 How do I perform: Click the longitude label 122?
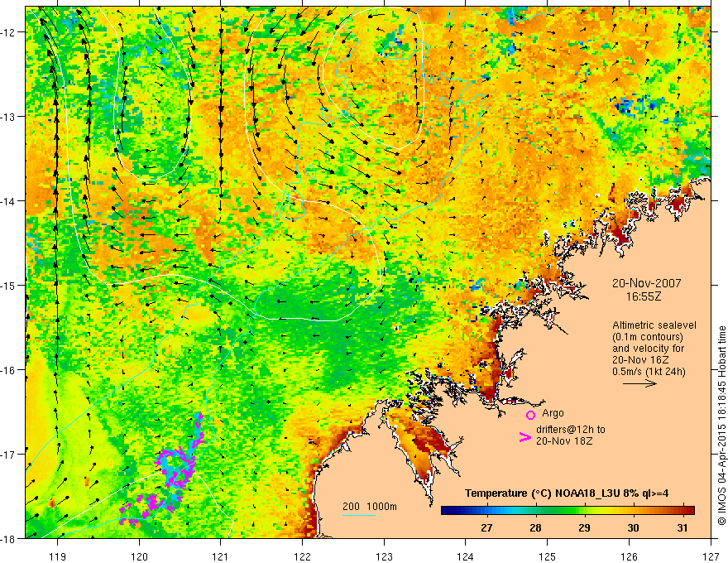(302, 556)
